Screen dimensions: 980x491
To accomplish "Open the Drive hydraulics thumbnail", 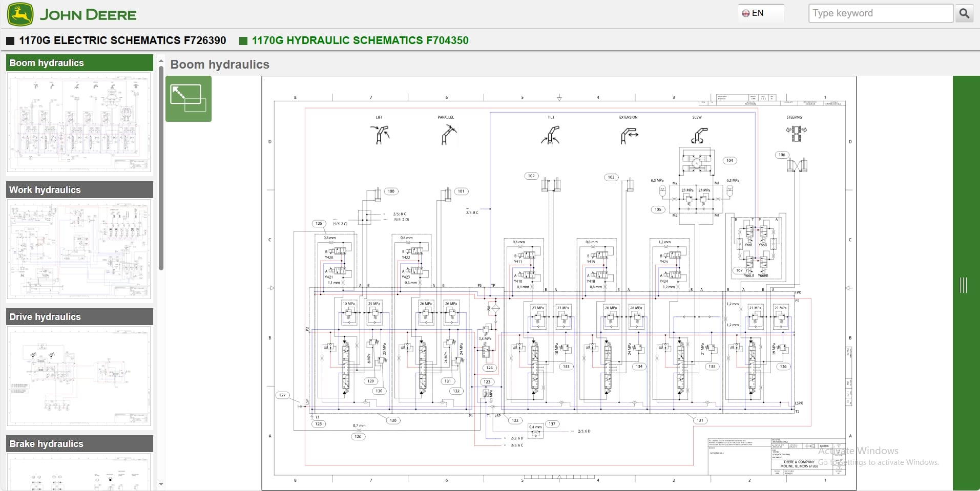I will [78, 377].
